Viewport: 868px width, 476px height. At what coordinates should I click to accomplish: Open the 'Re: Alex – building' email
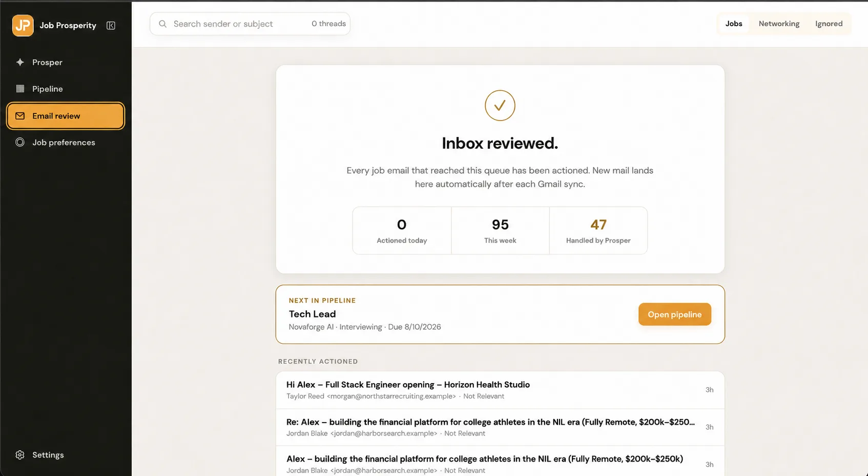500,427
